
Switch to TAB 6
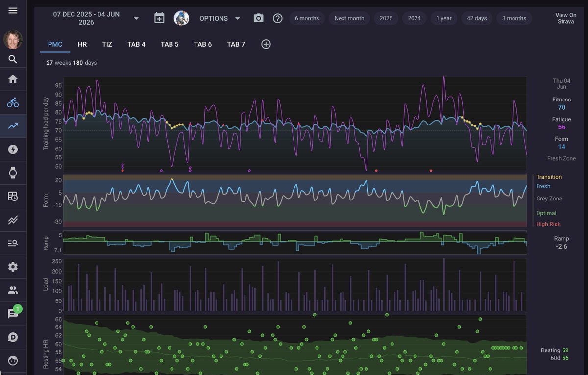click(x=203, y=44)
